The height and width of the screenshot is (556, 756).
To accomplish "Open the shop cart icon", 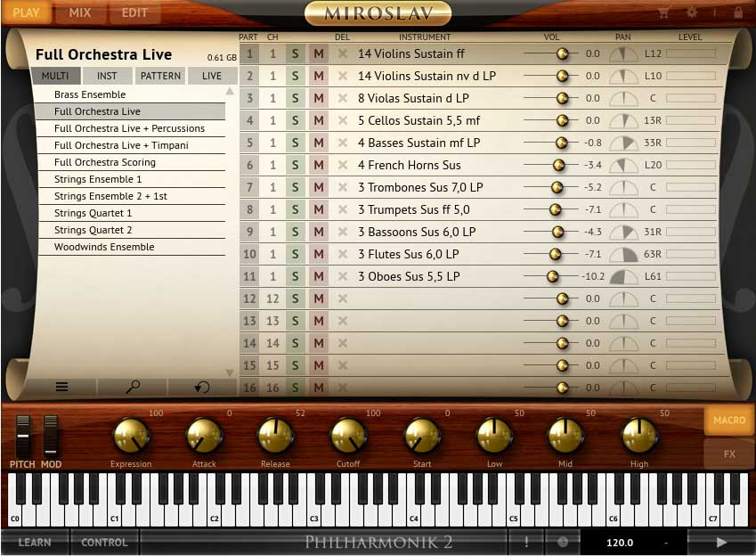I will (664, 12).
